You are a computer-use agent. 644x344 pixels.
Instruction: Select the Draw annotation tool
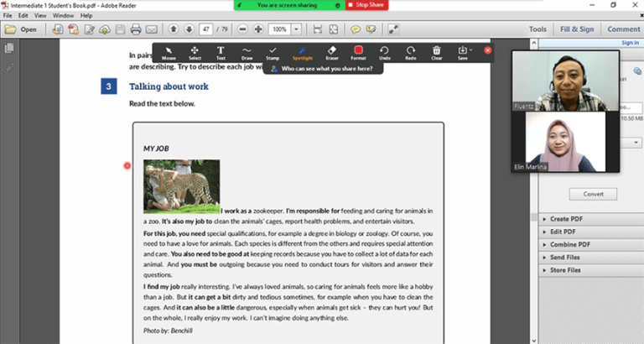(247, 53)
